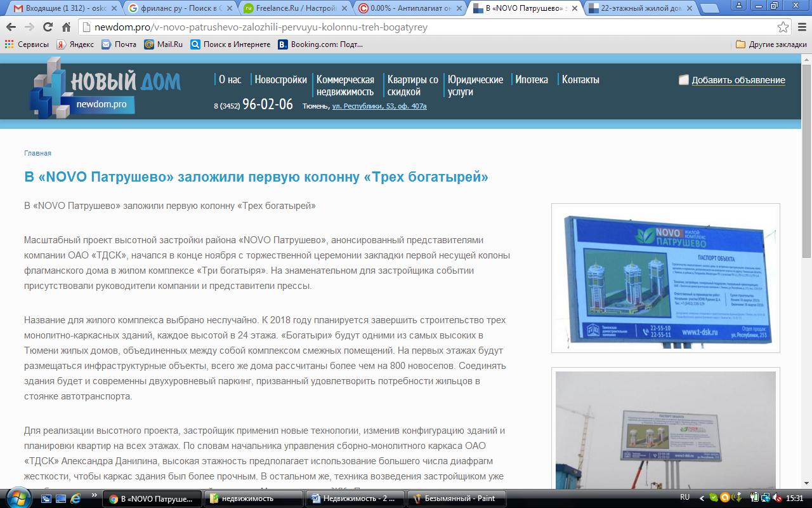Expand the Другие закладки bookmarks folder
Image resolution: width=812 pixels, height=508 pixels.
click(x=771, y=44)
